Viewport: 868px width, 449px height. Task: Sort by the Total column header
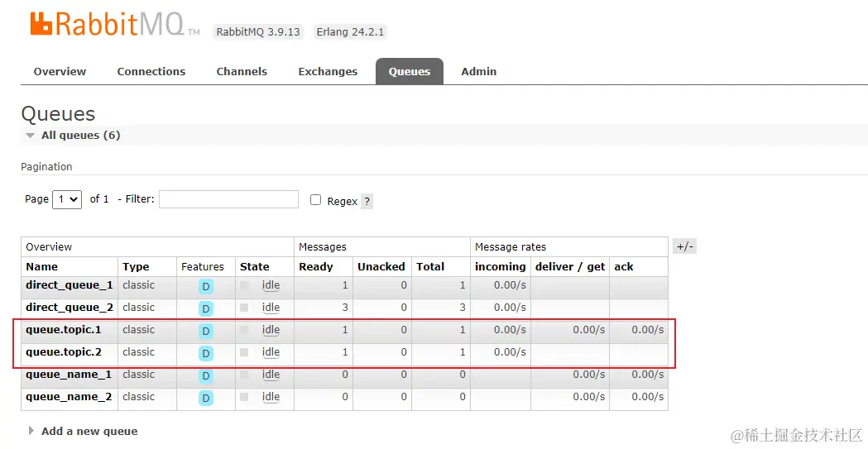(430, 266)
